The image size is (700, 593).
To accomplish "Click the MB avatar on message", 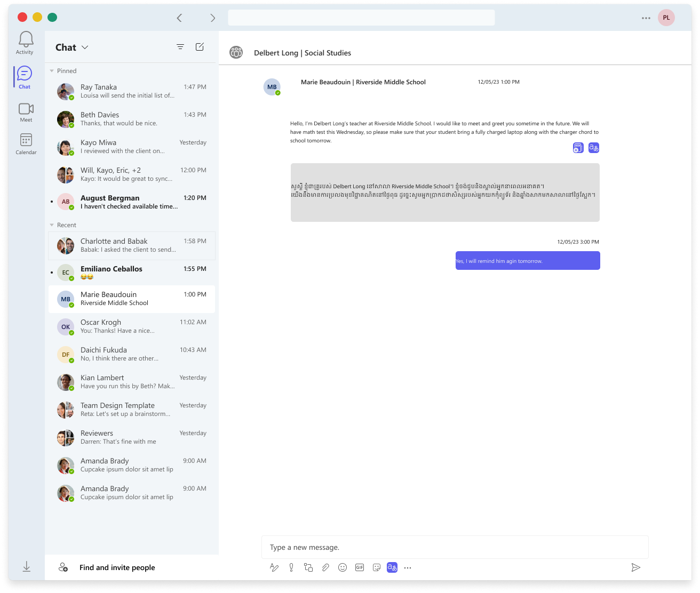I will coord(272,87).
